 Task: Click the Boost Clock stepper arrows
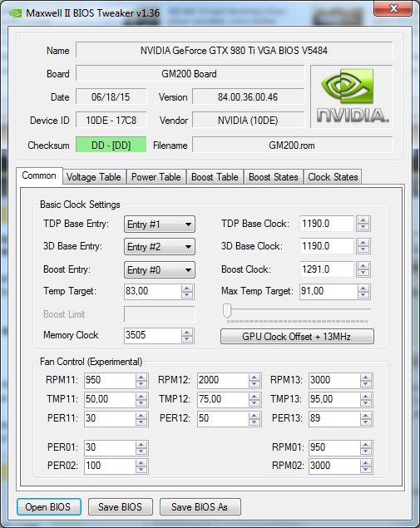363,269
